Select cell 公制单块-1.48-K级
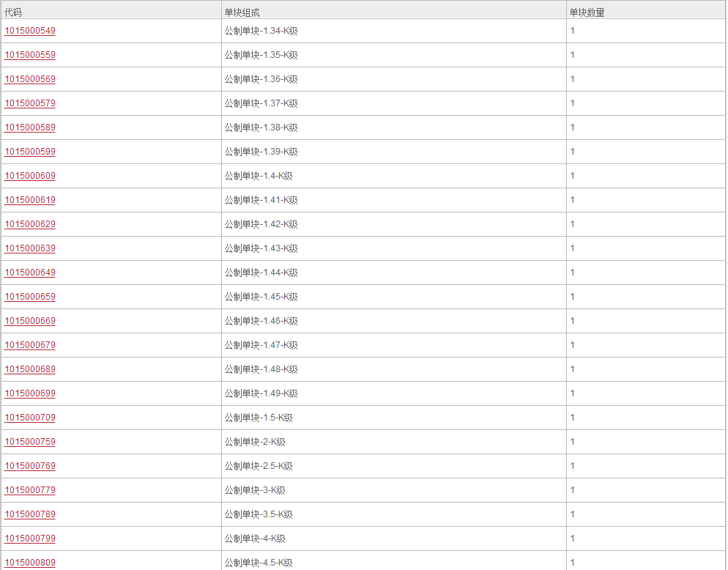Screen dimensions: 728x570 [394, 369]
